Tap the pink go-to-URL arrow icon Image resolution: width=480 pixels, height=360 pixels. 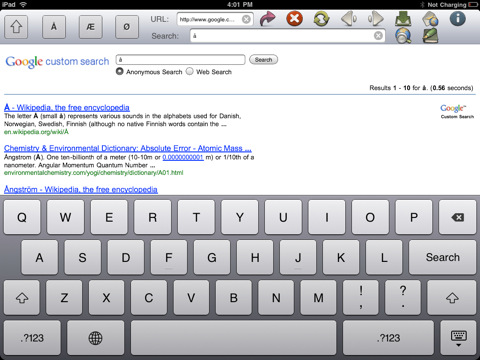pos(268,19)
